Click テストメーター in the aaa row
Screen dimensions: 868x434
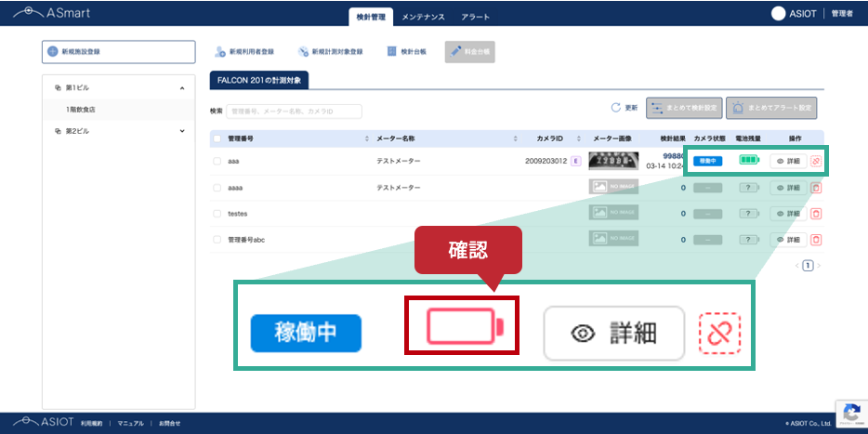coord(399,161)
